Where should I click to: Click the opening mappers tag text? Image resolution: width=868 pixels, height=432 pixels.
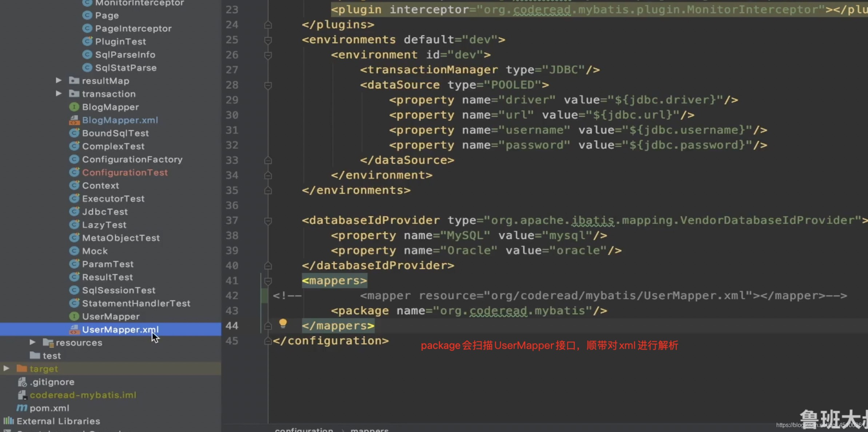coord(334,281)
